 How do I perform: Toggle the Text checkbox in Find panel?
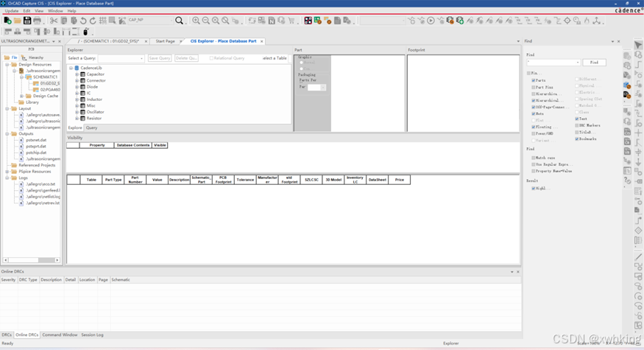(x=577, y=119)
